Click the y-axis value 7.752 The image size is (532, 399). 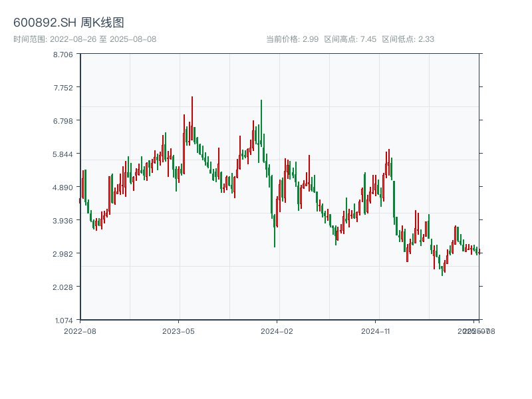pos(63,88)
